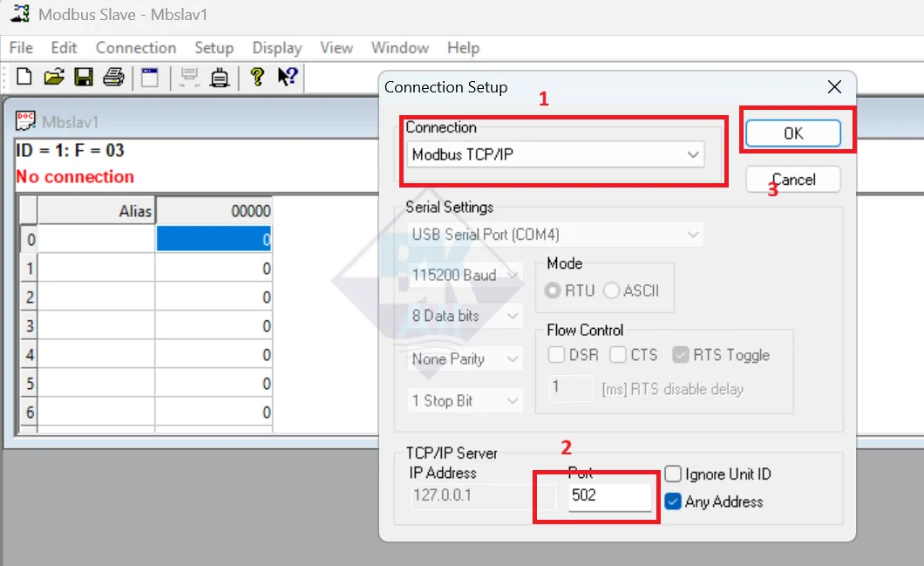Open the Connection menu

[x=136, y=48]
